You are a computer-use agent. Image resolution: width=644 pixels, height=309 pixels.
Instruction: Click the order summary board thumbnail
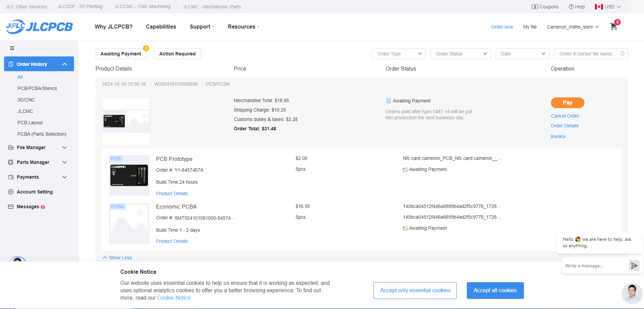(114, 121)
